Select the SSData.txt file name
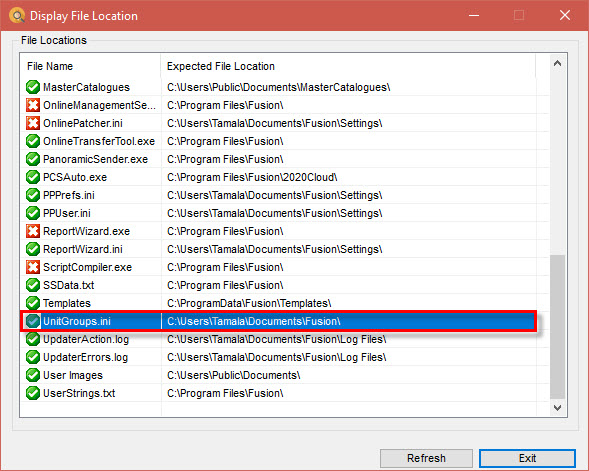589x471 pixels. 69,285
